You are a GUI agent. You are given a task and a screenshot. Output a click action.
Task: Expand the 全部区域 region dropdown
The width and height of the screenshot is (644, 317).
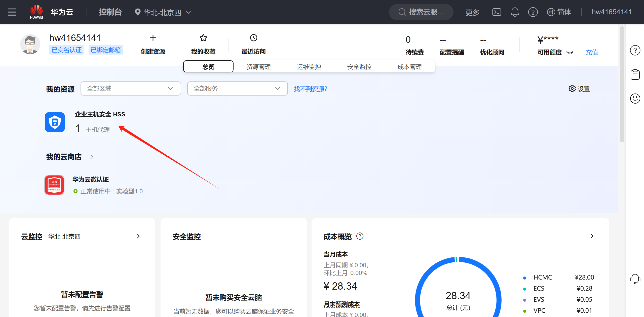(131, 88)
